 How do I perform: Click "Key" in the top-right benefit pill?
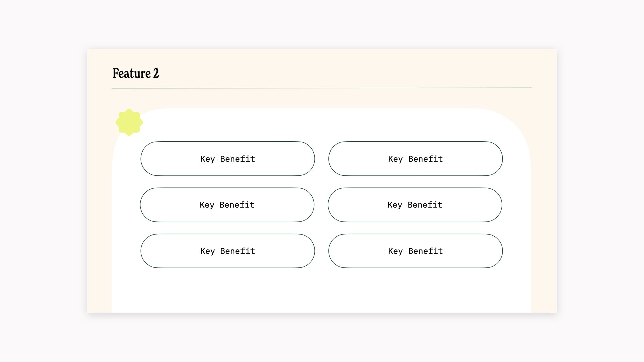tap(395, 159)
